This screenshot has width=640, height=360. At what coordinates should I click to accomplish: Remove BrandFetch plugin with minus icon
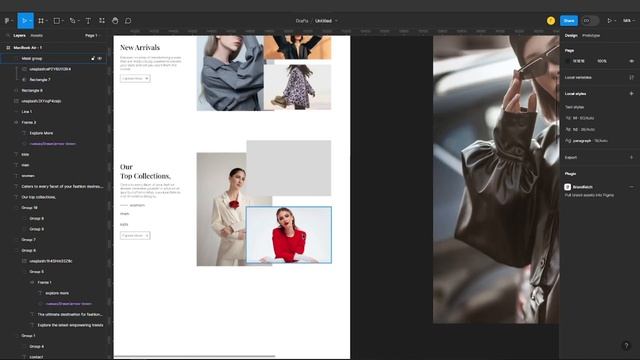coord(631,187)
